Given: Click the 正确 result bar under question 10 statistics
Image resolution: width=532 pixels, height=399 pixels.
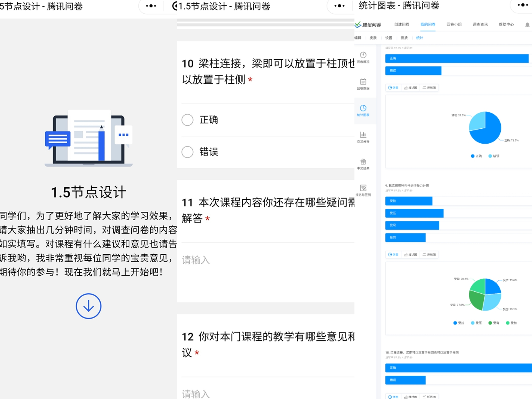Looking at the screenshot, I should (x=459, y=368).
